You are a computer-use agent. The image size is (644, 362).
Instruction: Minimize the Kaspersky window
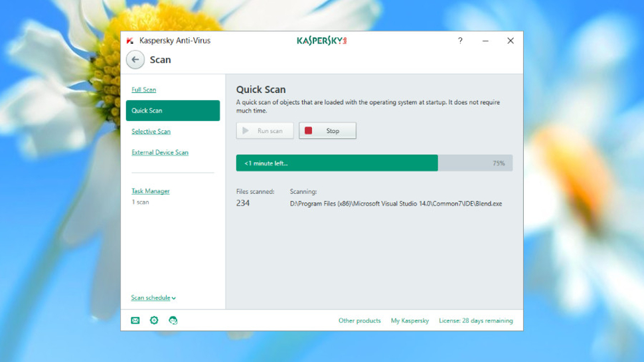[485, 41]
